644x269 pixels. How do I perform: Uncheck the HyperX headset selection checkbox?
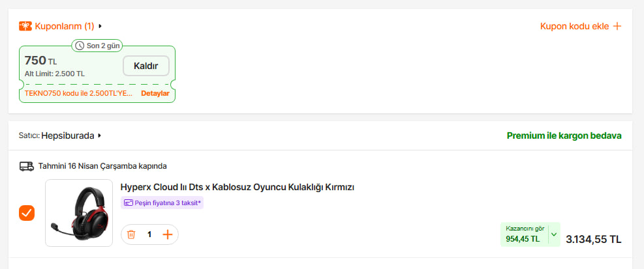tap(27, 213)
